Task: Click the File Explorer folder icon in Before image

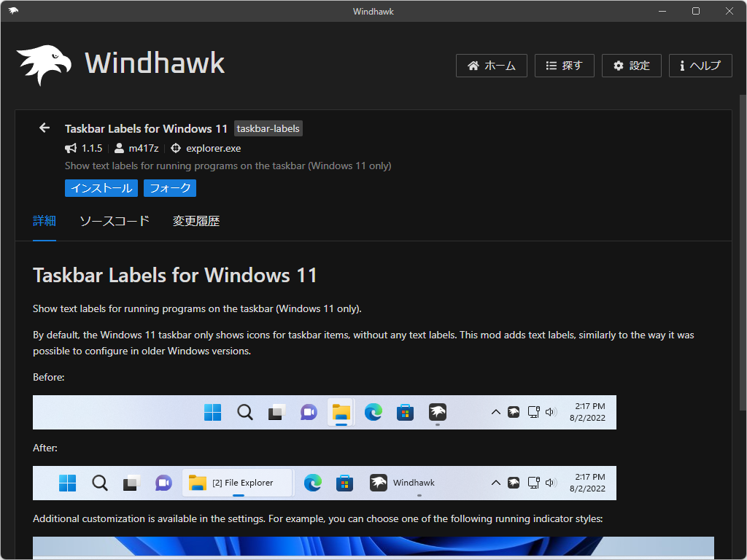Action: (x=341, y=413)
